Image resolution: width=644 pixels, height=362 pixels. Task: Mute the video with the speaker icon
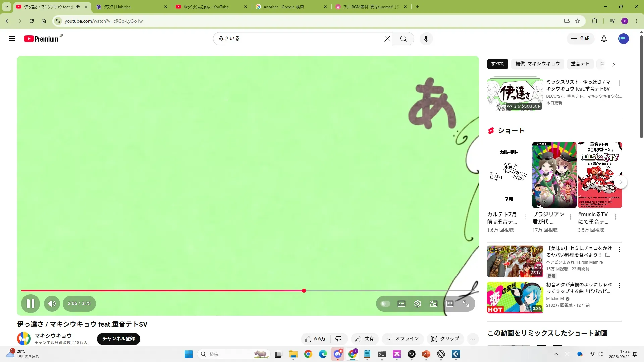point(52,304)
